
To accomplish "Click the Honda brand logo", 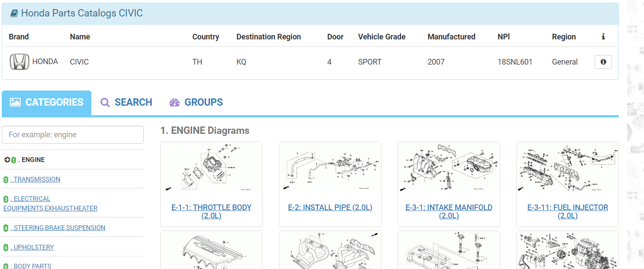I will [x=19, y=62].
